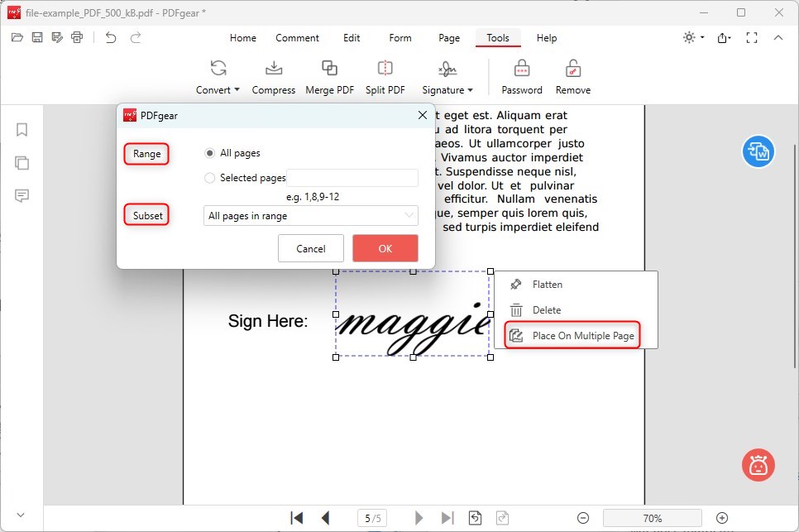Image resolution: width=799 pixels, height=532 pixels.
Task: Open the Convert dropdown
Action: pyautogui.click(x=217, y=89)
